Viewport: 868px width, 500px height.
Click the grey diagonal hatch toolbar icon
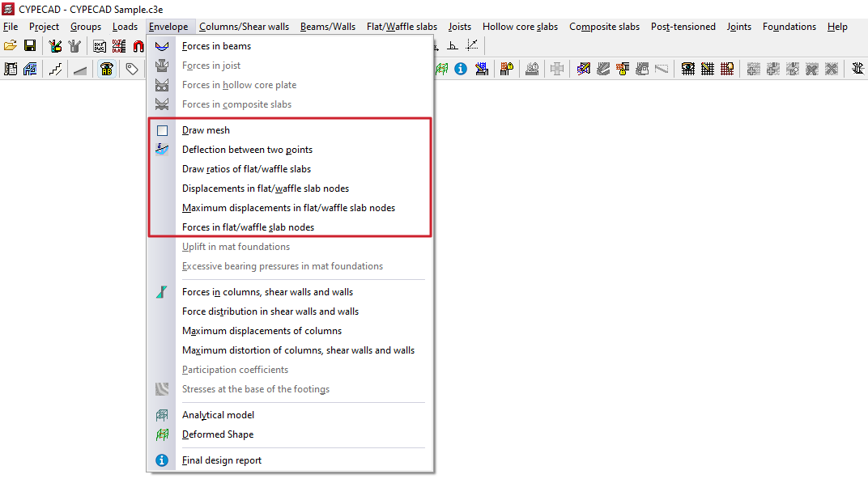point(603,69)
